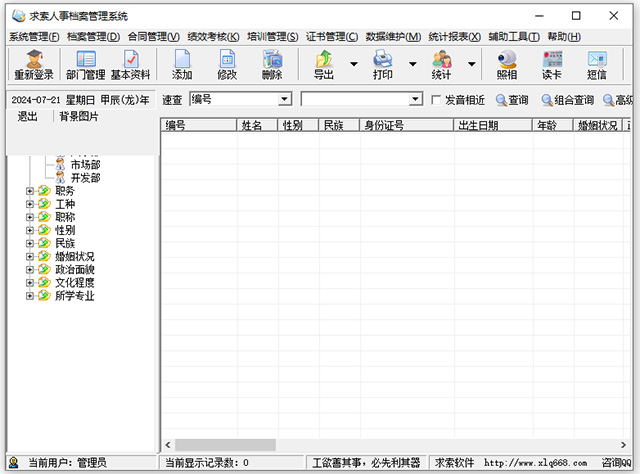Screen dimensions: 640x474
Task: Select the 职称 folder icon in tree
Action: click(44, 217)
